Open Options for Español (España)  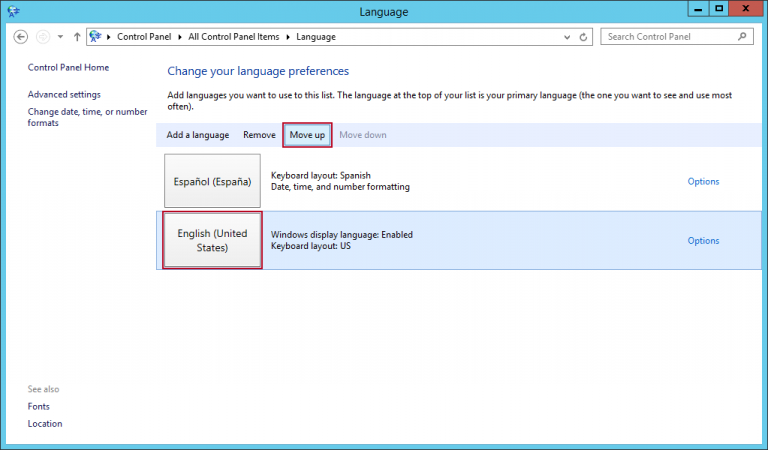(x=703, y=182)
